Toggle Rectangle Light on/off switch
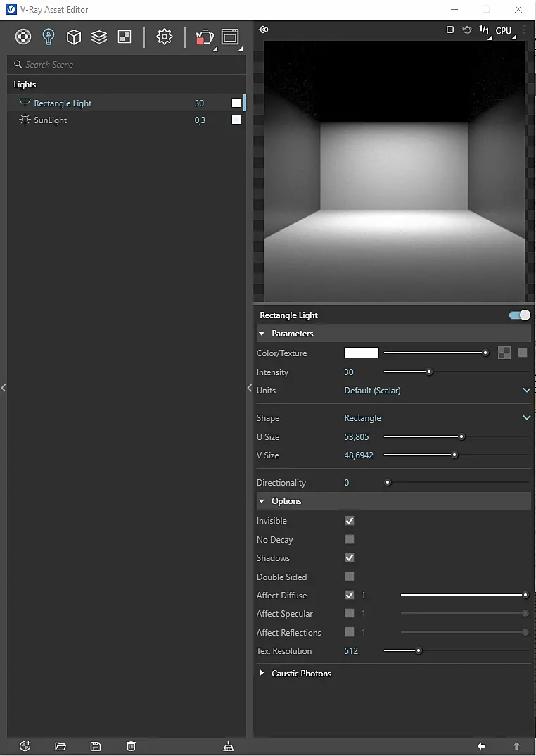 pyautogui.click(x=520, y=315)
